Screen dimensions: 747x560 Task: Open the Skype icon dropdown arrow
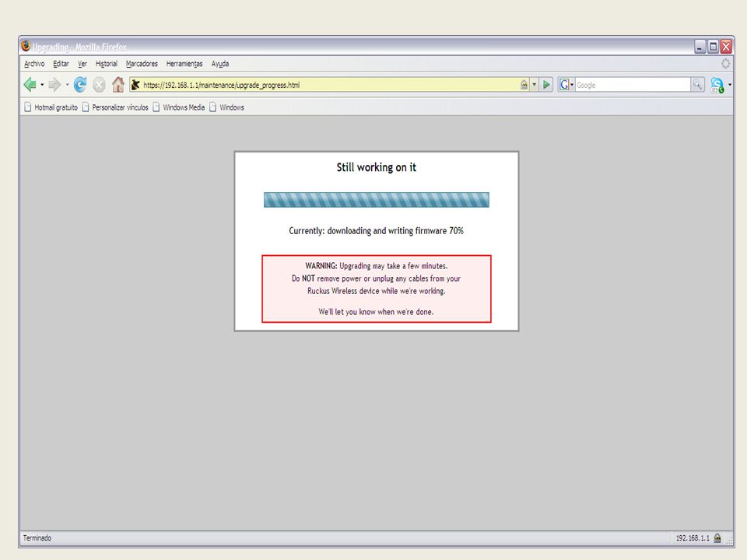tap(730, 85)
